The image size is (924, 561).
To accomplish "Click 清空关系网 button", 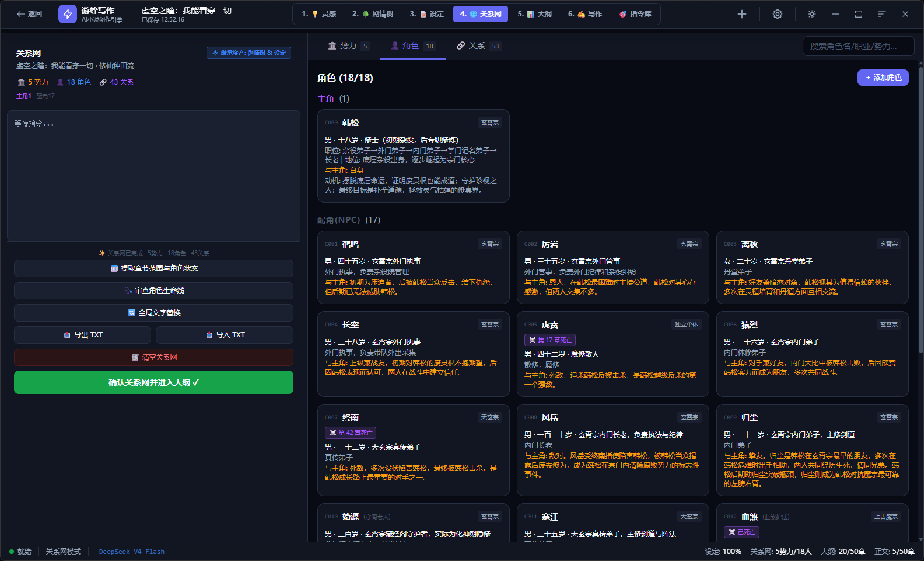I will click(153, 357).
